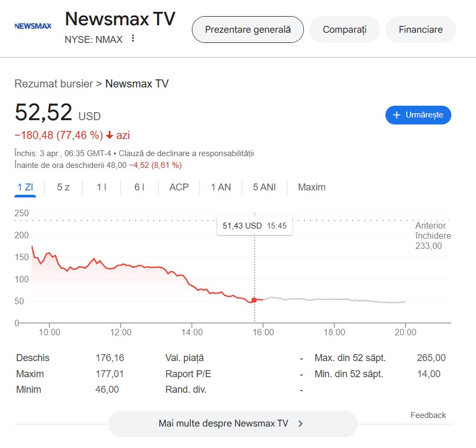Screen dimensions: 476x448
Task: Click the Newsmax TV breadcrumb text
Action: pos(137,84)
